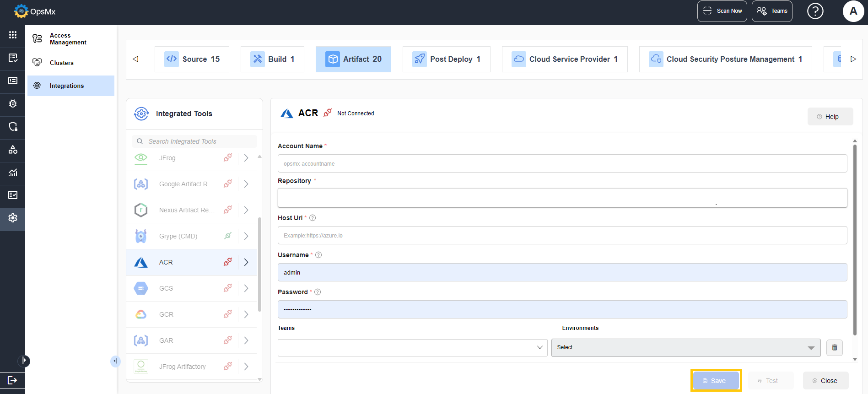Viewport: 868px width, 394px height.
Task: Click the trash delete icon beside Environments
Action: [834, 348]
